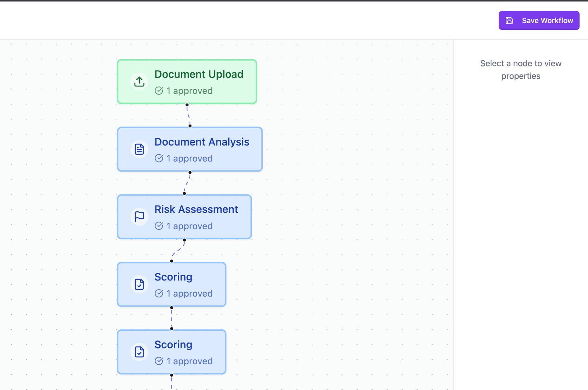The image size is (588, 390).
Task: Select the upper Scoring node title
Action: click(x=173, y=277)
